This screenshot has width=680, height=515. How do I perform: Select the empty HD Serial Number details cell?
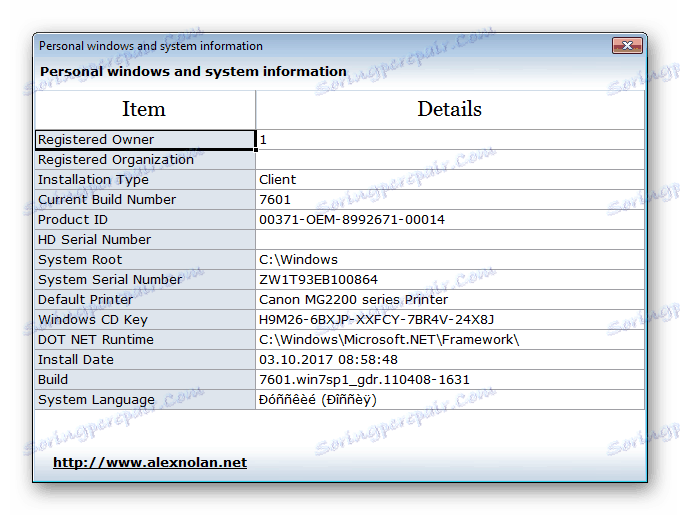450,239
